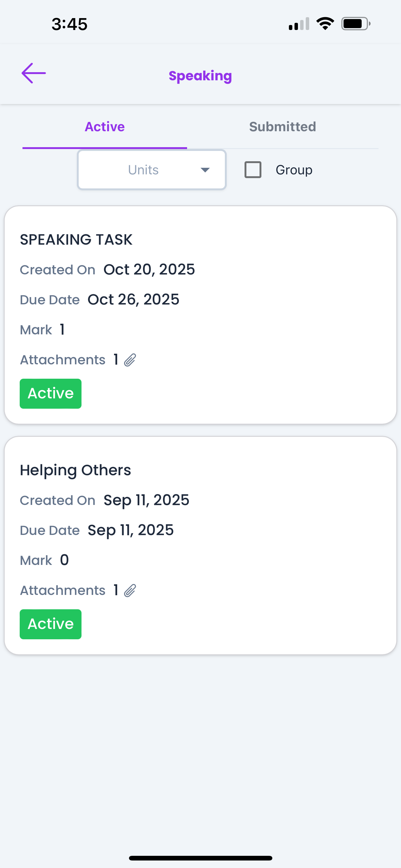The height and width of the screenshot is (868, 401).
Task: Tap the battery indicator icon
Action: tap(355, 24)
